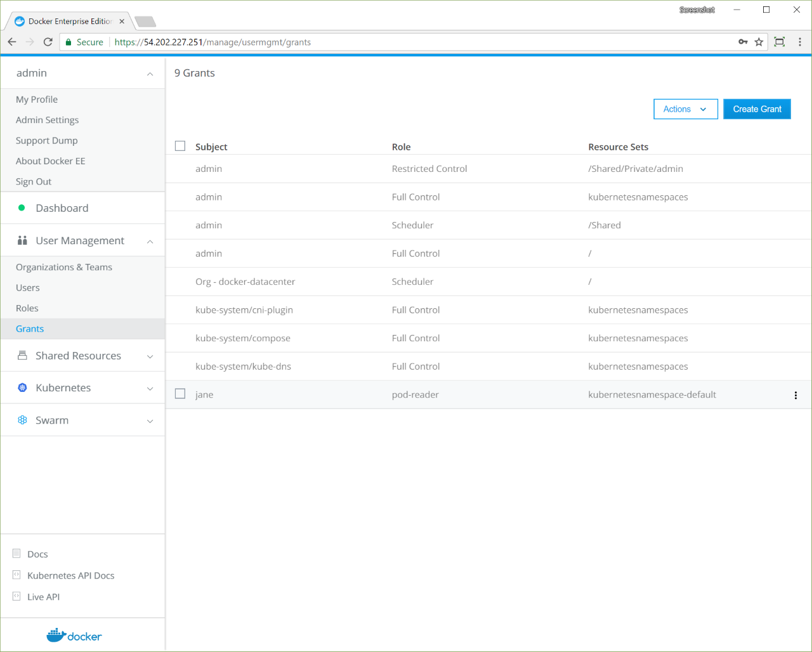Viewport: 812px width, 652px height.
Task: Click the Create Grant button
Action: tap(757, 109)
